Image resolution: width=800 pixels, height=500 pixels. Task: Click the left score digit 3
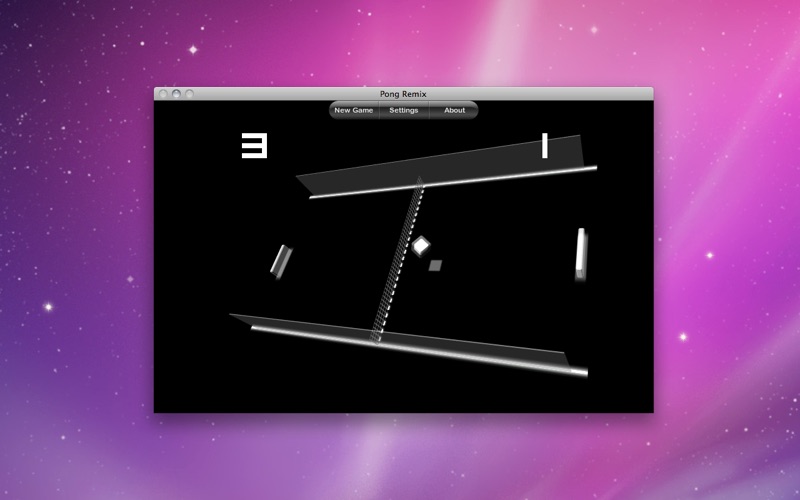(x=254, y=146)
